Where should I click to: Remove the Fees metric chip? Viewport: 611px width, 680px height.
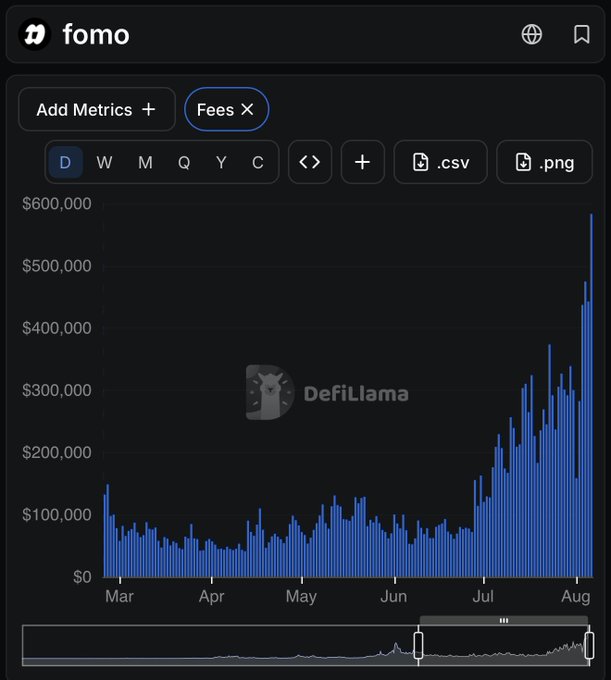[x=247, y=109]
